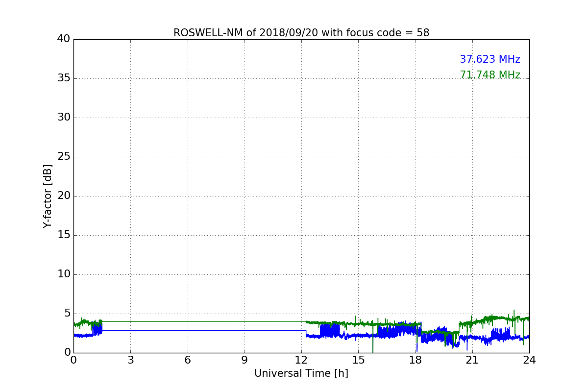Select the green 71.748 MHz legend label
This screenshot has width=588, height=392.
490,75
